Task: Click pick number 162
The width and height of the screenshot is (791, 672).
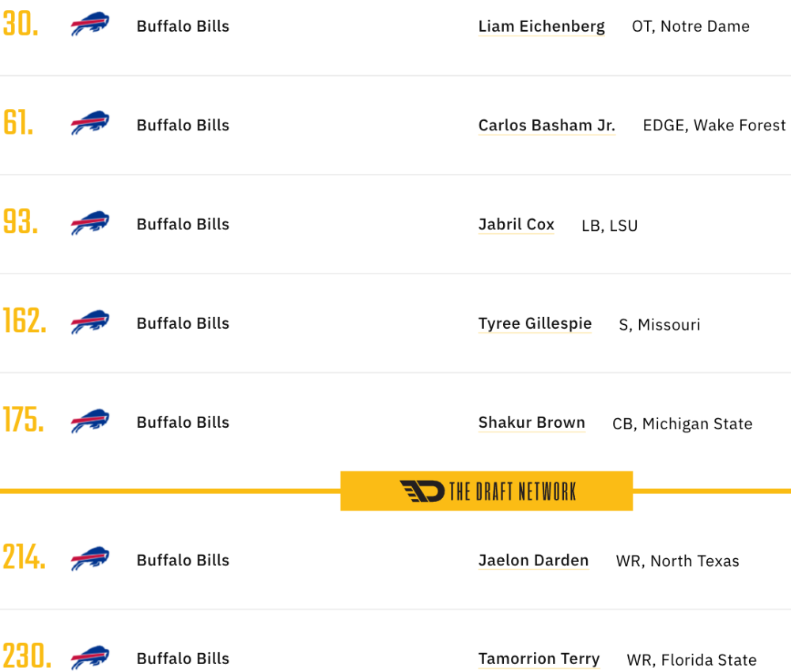Action: (x=25, y=321)
